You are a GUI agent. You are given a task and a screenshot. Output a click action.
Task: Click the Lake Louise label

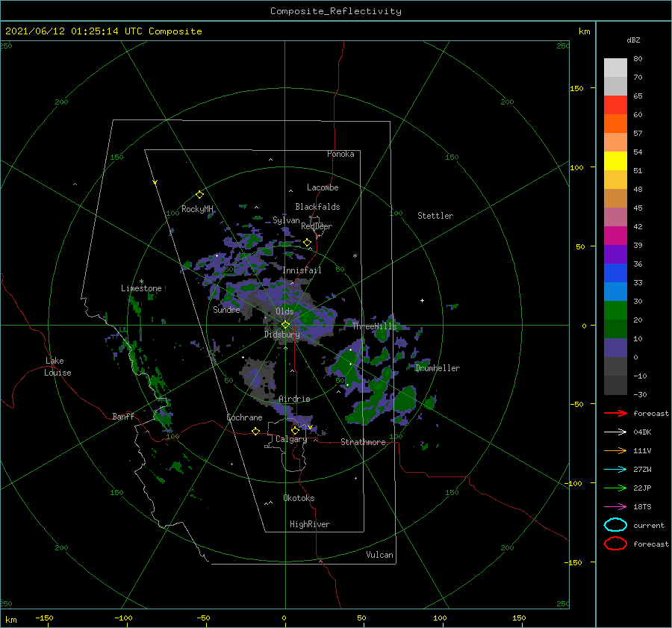[57, 367]
